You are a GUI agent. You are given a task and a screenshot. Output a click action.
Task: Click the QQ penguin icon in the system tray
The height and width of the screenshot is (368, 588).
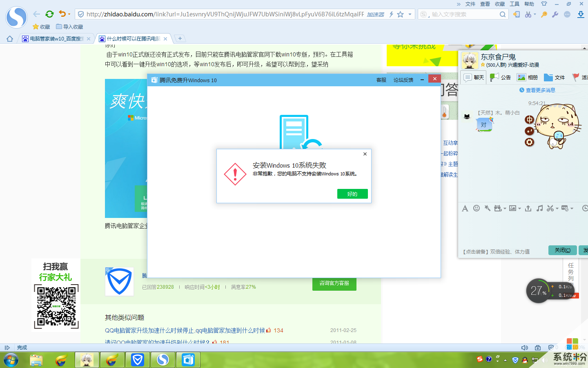tap(525, 360)
